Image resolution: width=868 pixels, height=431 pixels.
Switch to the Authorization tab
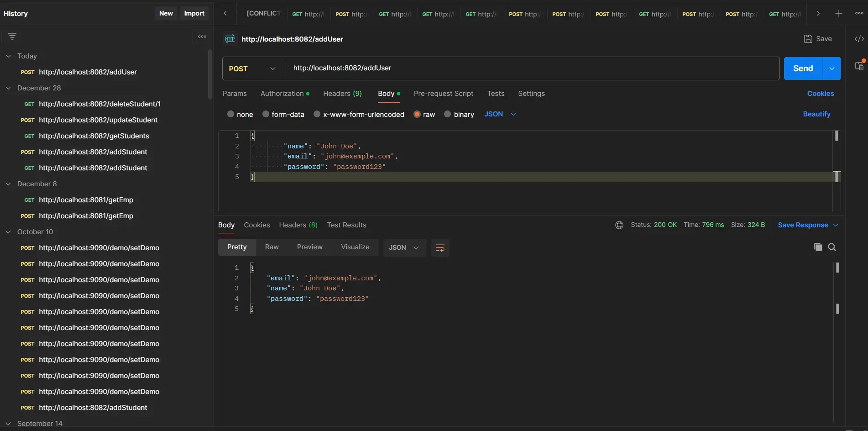click(282, 94)
